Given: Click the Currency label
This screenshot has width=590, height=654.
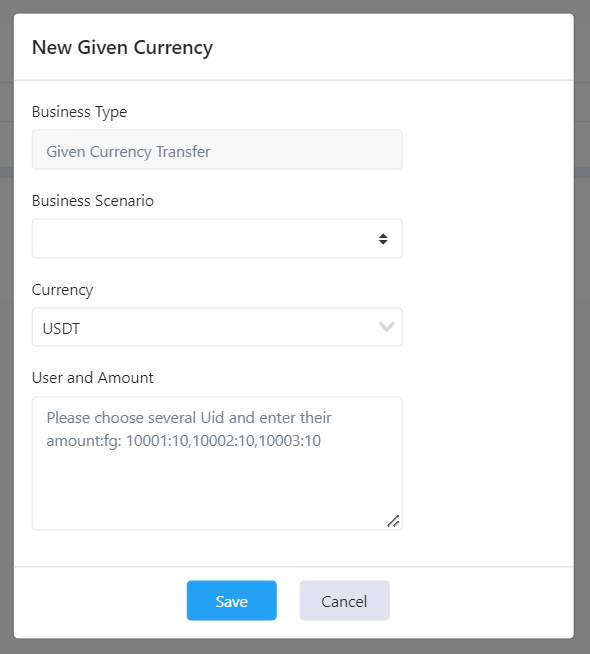Looking at the screenshot, I should 62,290.
